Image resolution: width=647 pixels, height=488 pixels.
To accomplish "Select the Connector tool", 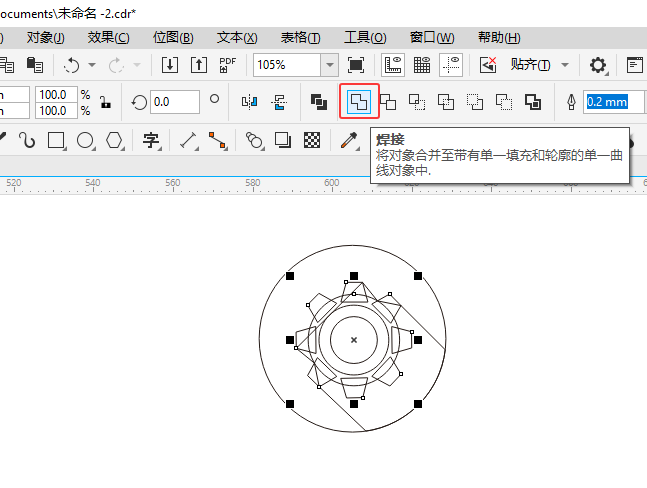I will pyautogui.click(x=217, y=140).
